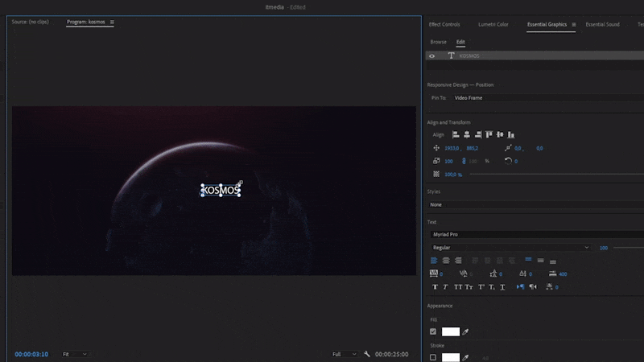Align the layer to the left edge
Image resolution: width=644 pixels, height=362 pixels.
pyautogui.click(x=456, y=134)
